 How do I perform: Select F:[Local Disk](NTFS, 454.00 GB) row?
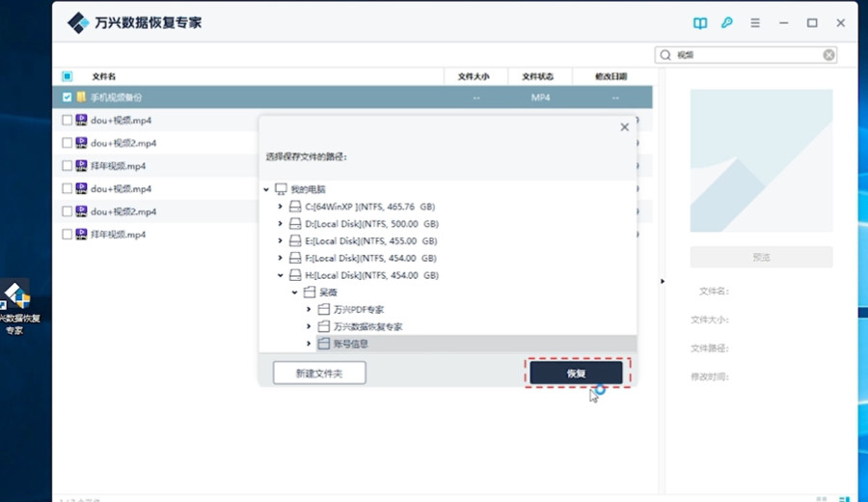pyautogui.click(x=371, y=258)
